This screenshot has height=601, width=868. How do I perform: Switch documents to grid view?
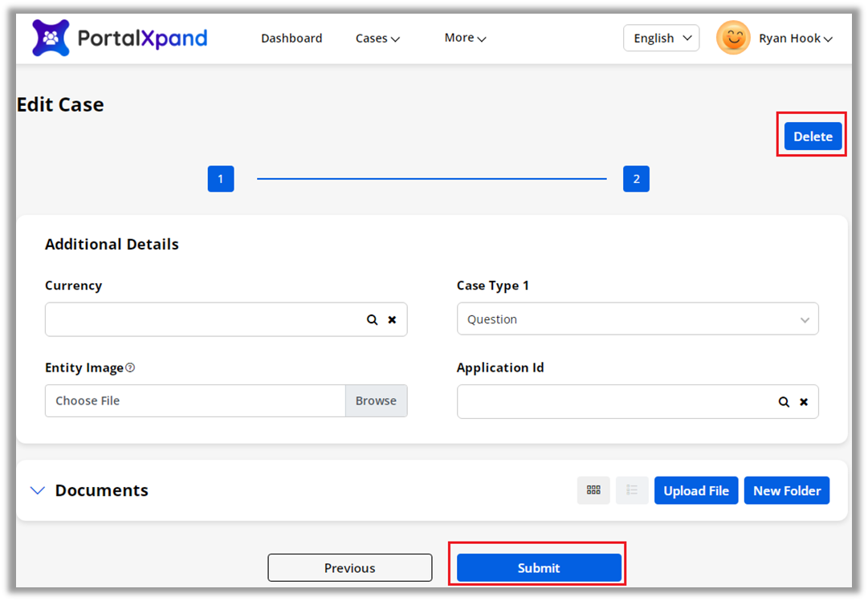pyautogui.click(x=593, y=490)
